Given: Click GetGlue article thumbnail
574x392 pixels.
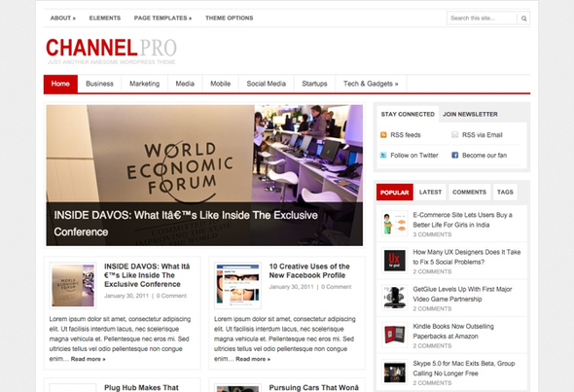Looking at the screenshot, I should [395, 298].
